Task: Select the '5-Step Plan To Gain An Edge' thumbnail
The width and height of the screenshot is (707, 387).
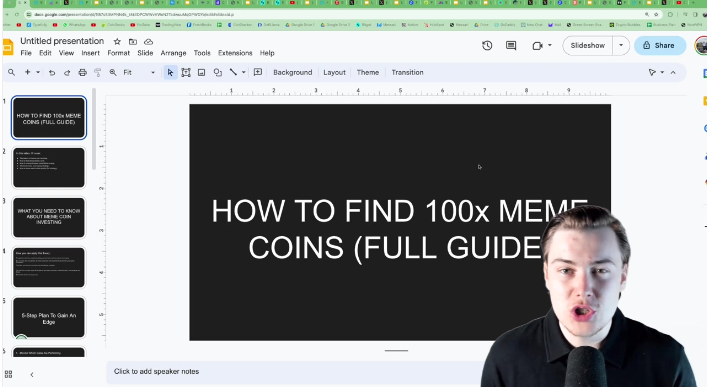Action: click(x=49, y=318)
